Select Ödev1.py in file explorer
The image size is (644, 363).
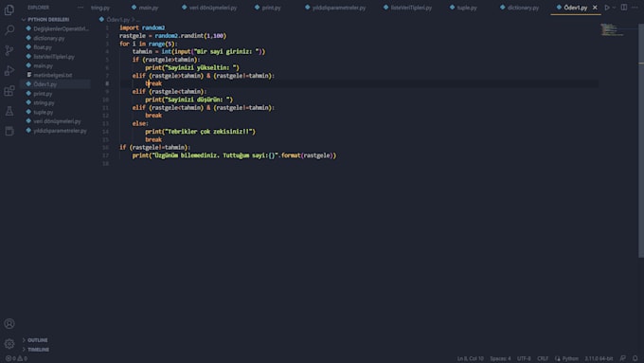tap(45, 84)
